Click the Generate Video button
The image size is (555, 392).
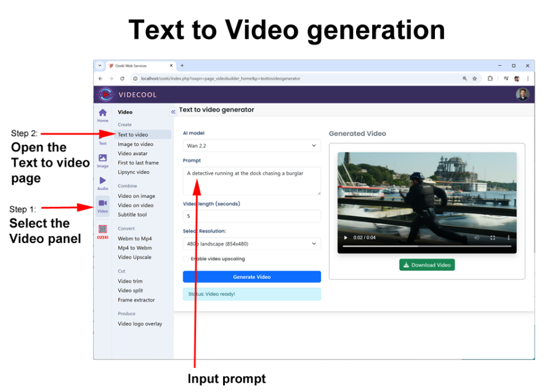coord(251,277)
